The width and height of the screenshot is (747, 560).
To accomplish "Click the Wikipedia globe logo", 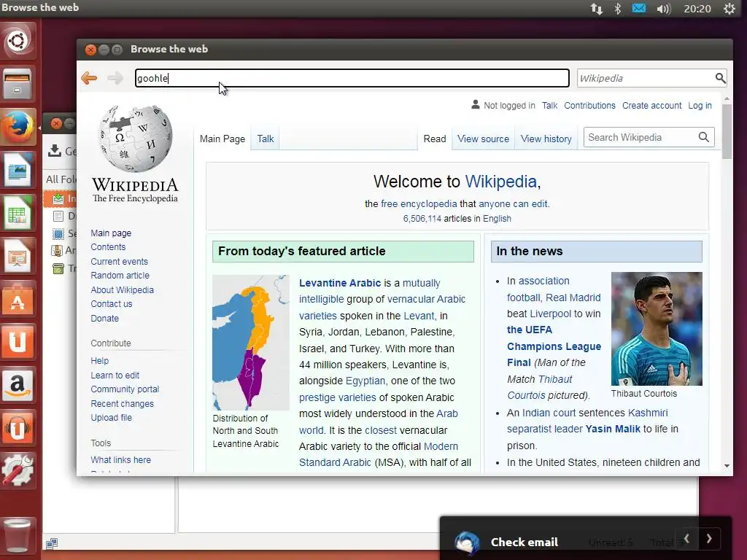I will click(x=135, y=139).
